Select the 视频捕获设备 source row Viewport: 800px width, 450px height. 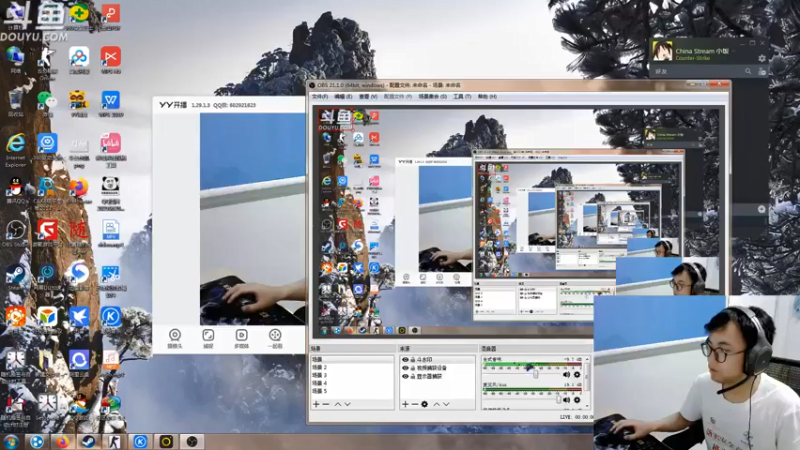pyautogui.click(x=437, y=368)
